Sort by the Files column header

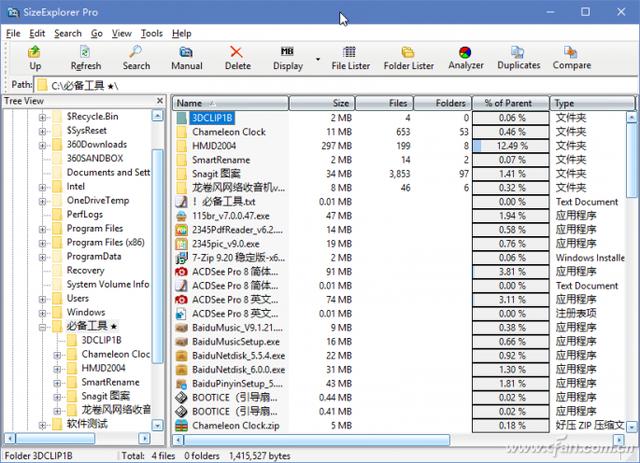pyautogui.click(x=384, y=103)
